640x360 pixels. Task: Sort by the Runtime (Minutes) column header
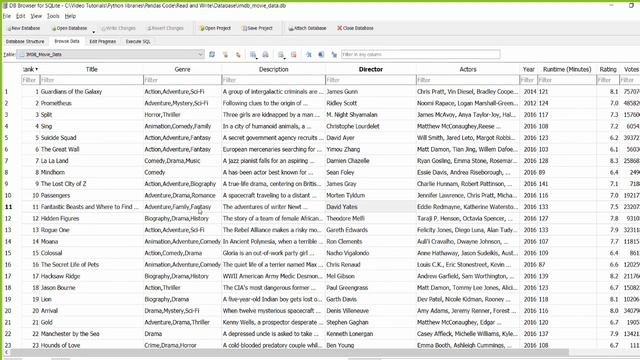[x=567, y=69]
